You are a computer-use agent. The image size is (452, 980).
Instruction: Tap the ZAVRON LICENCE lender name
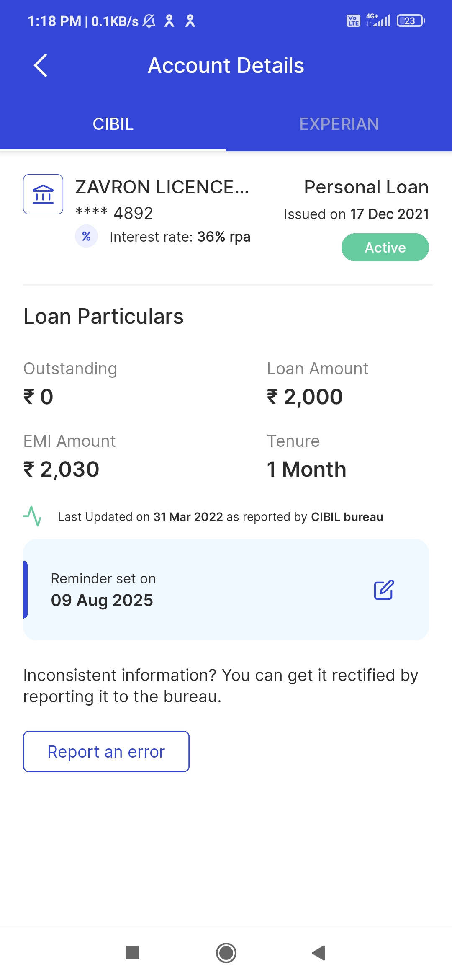[162, 187]
